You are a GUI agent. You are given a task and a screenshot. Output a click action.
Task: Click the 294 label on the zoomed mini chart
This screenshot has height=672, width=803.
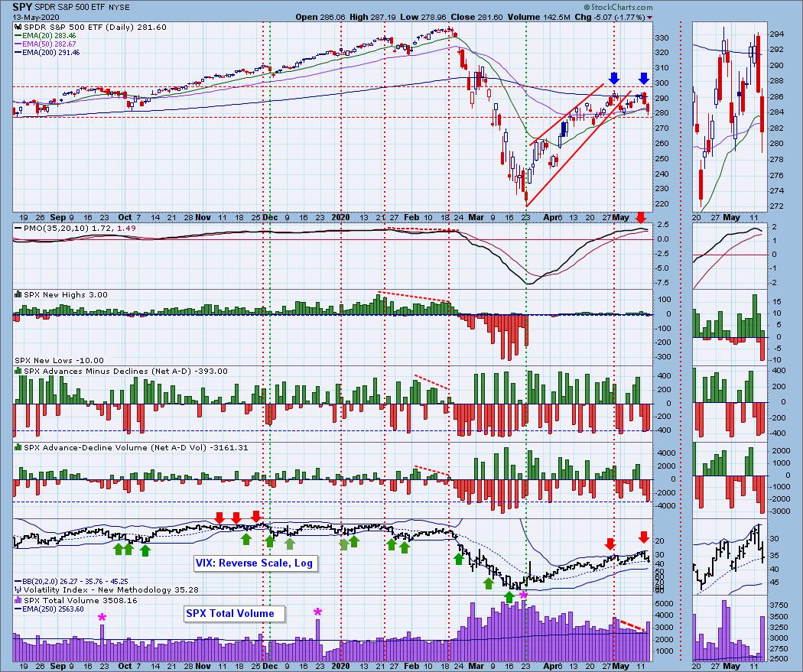coord(776,34)
